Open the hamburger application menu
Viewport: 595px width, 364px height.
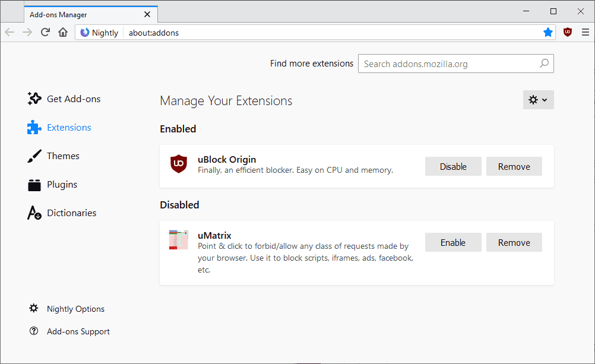coord(585,32)
